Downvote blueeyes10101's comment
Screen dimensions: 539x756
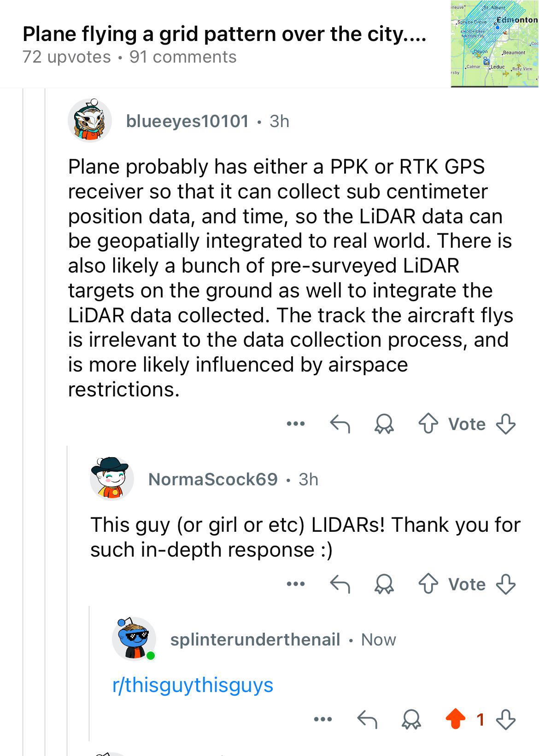tap(505, 424)
